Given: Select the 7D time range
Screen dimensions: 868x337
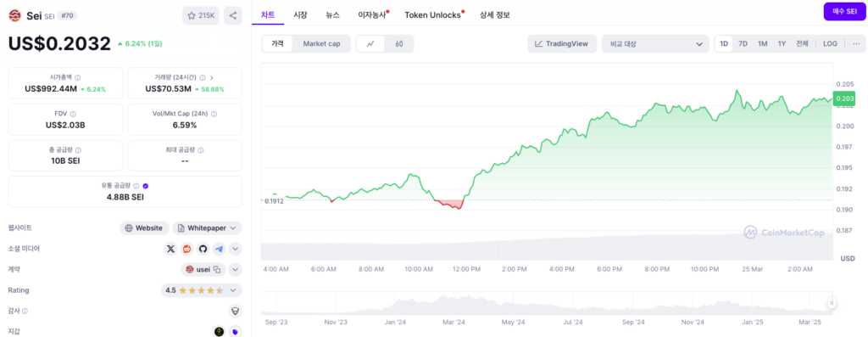Looking at the screenshot, I should click(743, 44).
